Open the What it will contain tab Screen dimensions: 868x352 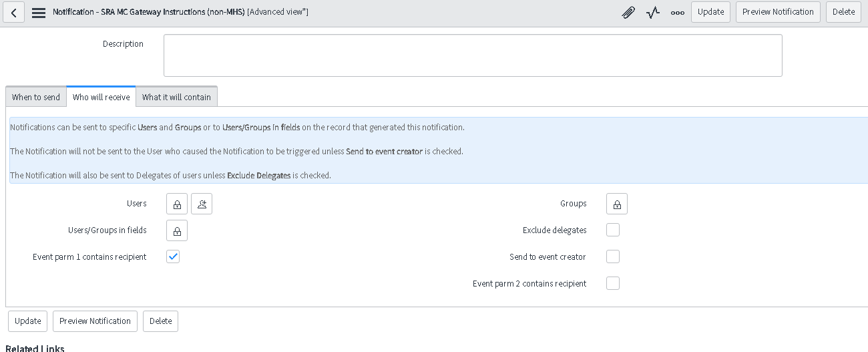[x=176, y=97]
